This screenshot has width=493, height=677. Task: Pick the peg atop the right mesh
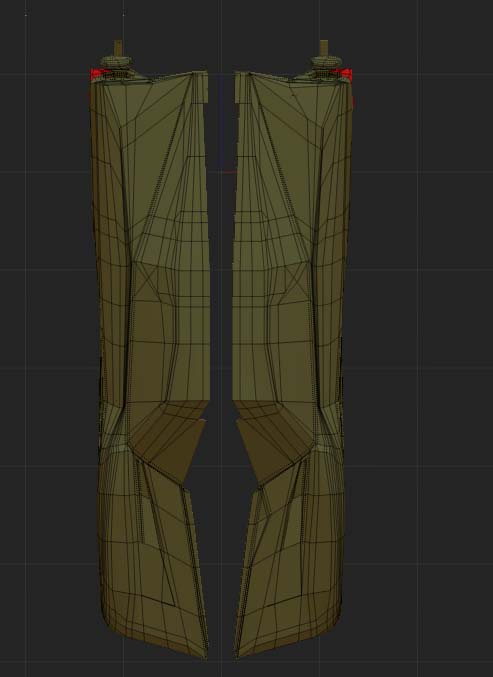coord(324,48)
